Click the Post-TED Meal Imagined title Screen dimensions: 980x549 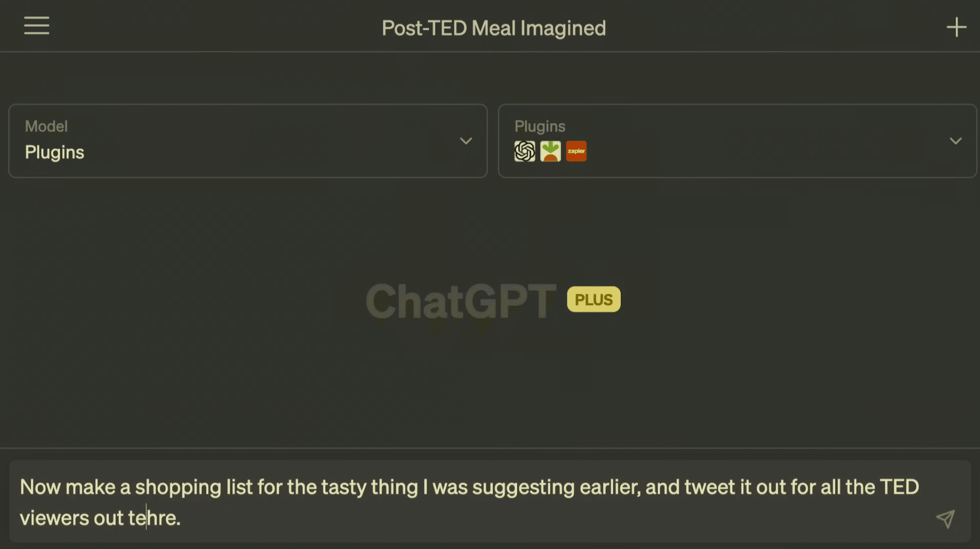493,28
